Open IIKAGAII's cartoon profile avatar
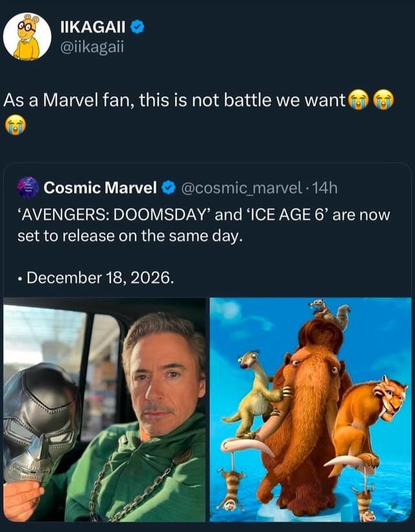The height and width of the screenshot is (532, 415). [x=27, y=36]
